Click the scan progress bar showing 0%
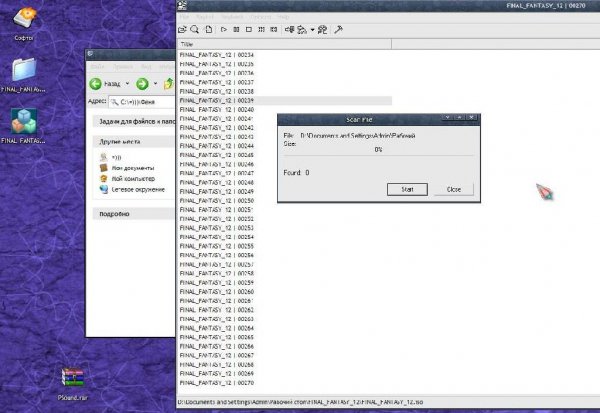 (378, 150)
